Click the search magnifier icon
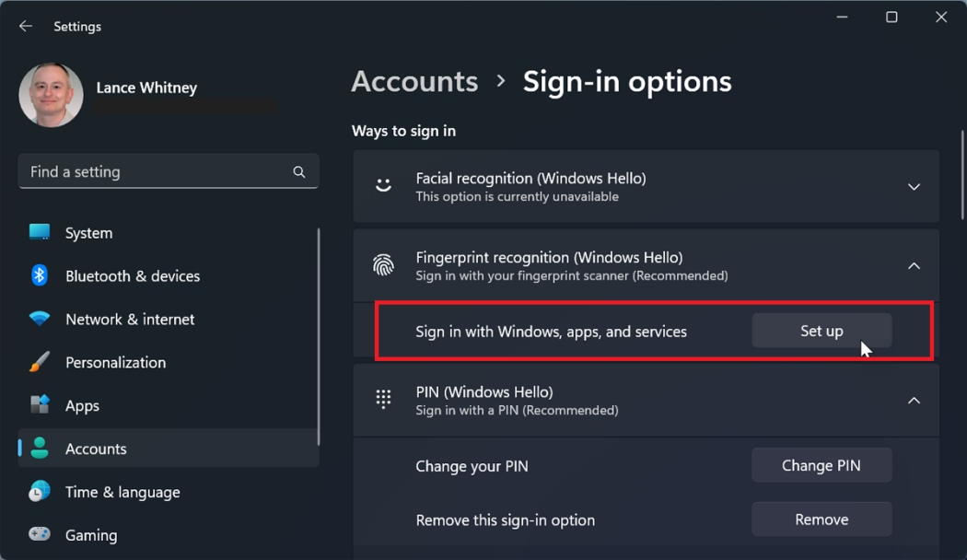The height and width of the screenshot is (560, 967). pos(299,172)
